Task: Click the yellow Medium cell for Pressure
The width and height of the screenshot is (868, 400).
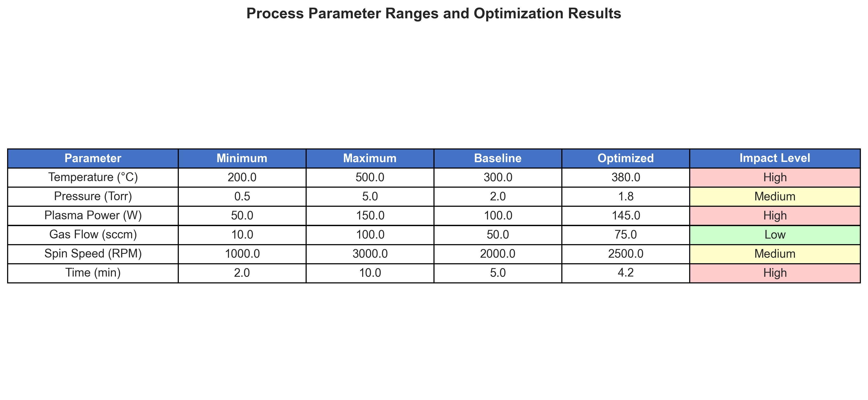Action: [x=775, y=197]
